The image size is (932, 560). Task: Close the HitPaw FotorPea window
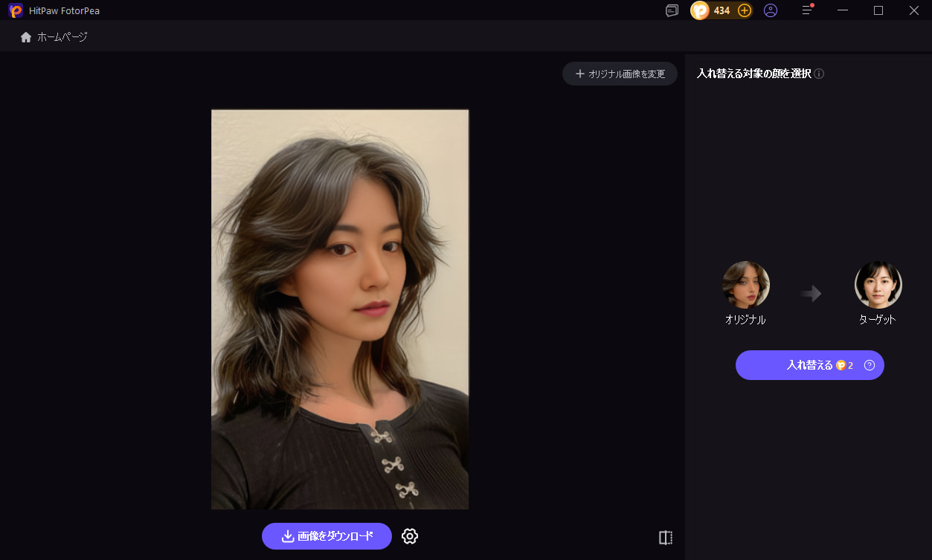tap(914, 10)
